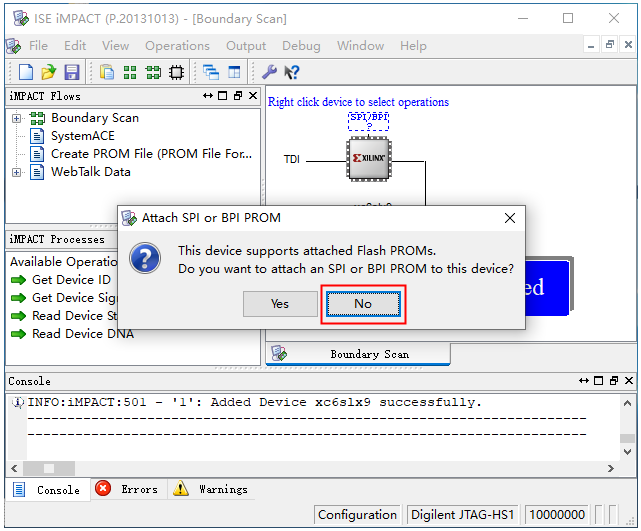Viewport: 641px width, 531px height.
Task: Click the chip device toolbar icon
Action: coord(177,72)
